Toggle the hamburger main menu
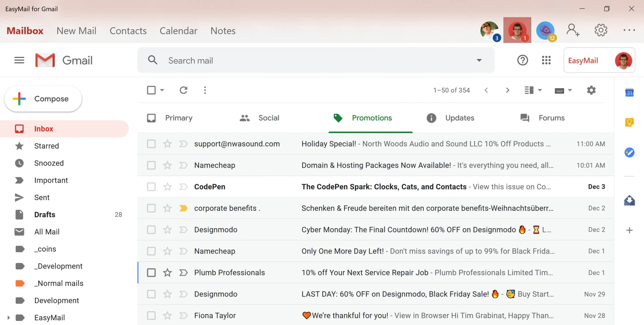 [x=19, y=60]
